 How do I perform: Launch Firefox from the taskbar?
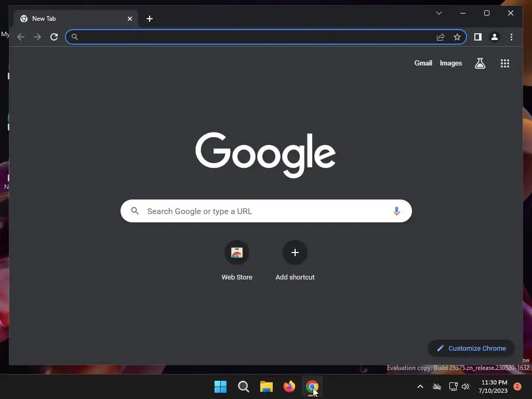289,387
